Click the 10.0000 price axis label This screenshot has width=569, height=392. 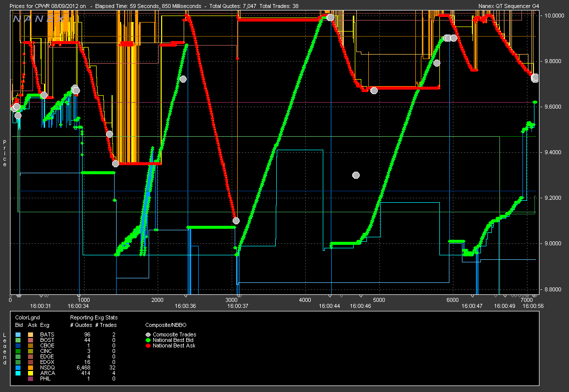554,16
